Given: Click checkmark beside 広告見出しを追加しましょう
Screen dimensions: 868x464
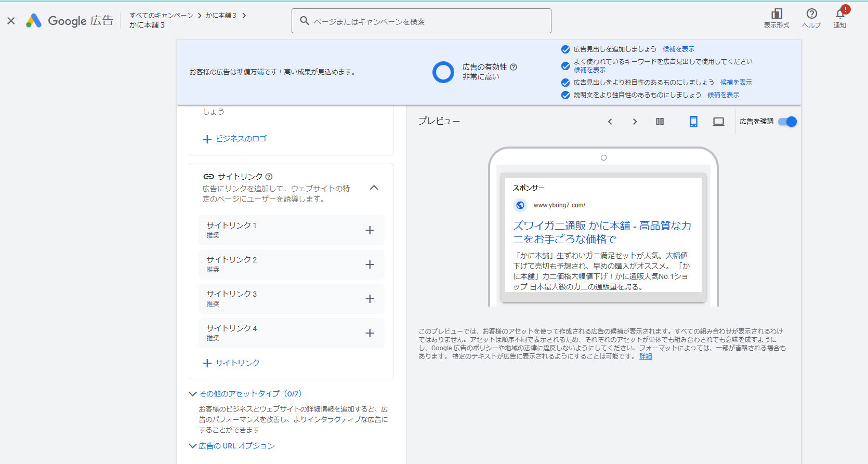Looking at the screenshot, I should click(565, 49).
